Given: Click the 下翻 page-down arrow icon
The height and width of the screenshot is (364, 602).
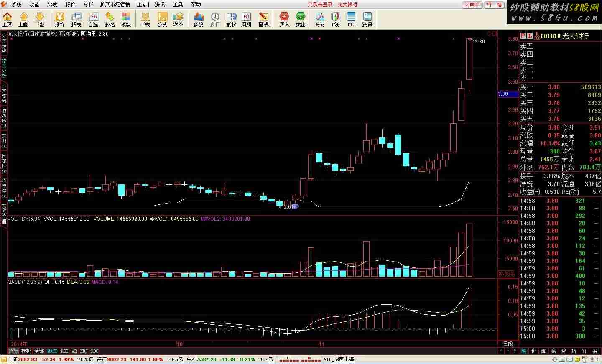Looking at the screenshot, I should (x=40, y=19).
